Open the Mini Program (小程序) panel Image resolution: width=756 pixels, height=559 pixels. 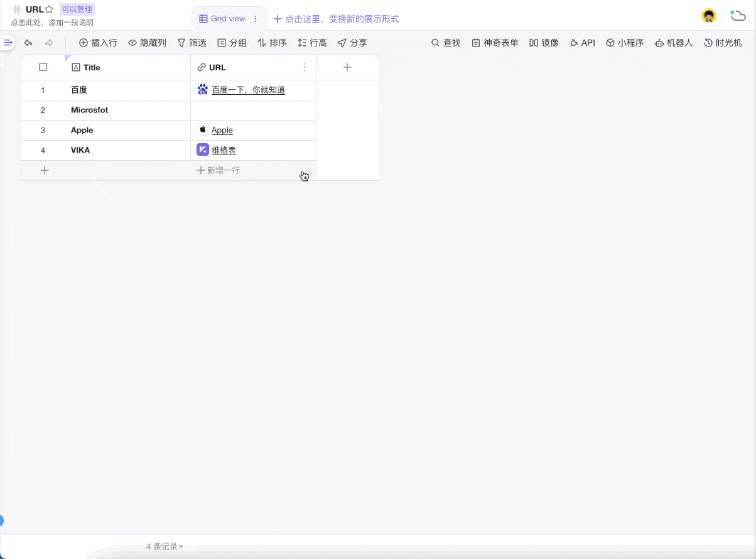coord(625,43)
